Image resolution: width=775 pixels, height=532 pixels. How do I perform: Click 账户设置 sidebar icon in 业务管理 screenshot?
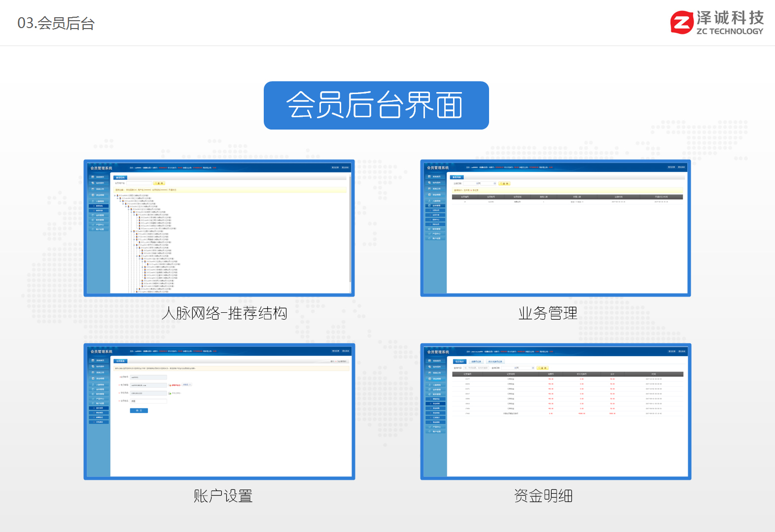coord(429,238)
